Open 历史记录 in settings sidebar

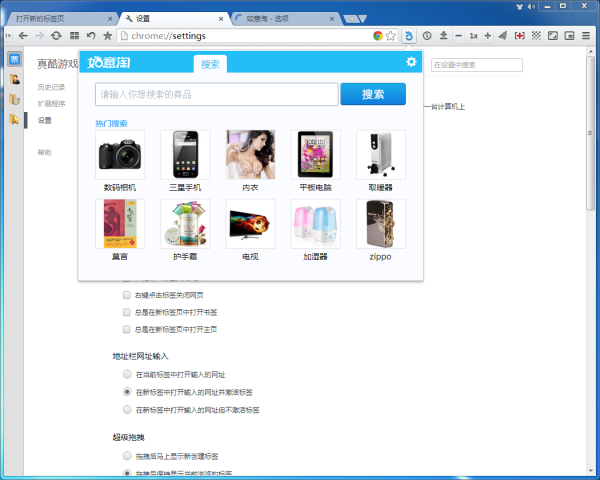(x=51, y=87)
